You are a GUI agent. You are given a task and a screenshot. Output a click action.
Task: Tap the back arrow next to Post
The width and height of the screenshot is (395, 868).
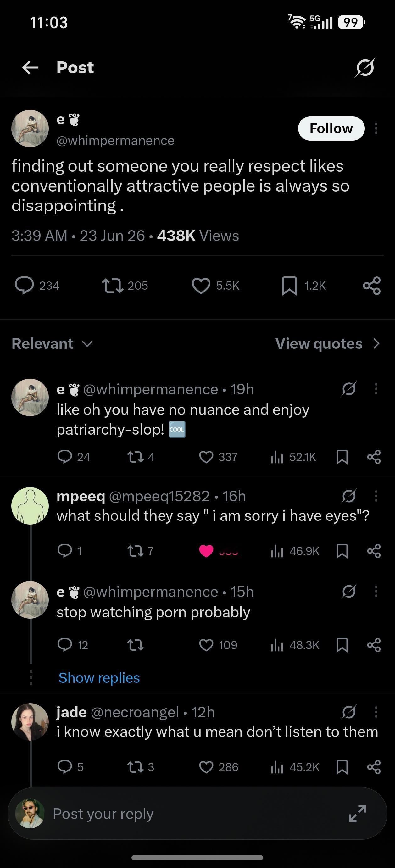tap(30, 67)
